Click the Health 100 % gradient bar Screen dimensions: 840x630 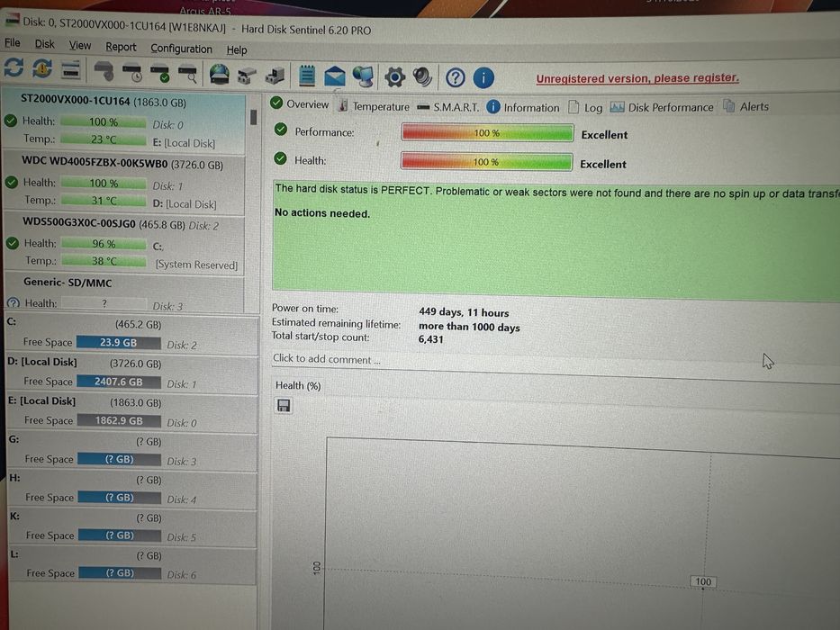pos(486,161)
